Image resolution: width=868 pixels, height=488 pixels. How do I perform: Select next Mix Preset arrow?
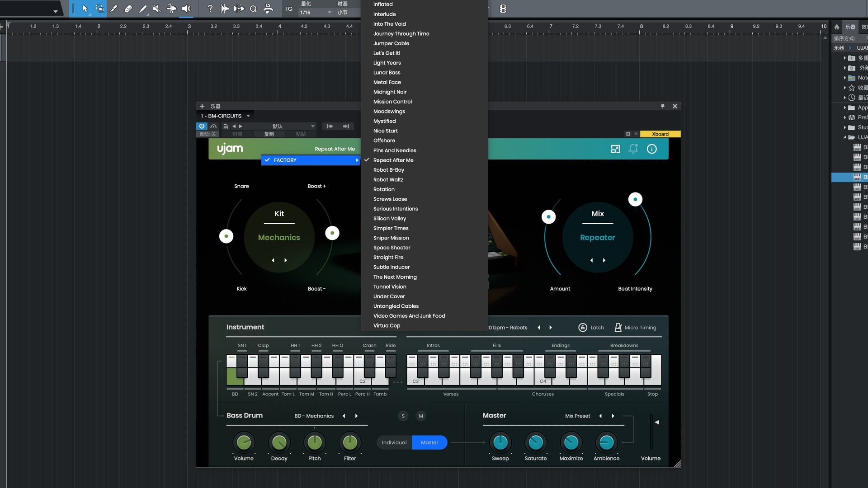click(613, 416)
